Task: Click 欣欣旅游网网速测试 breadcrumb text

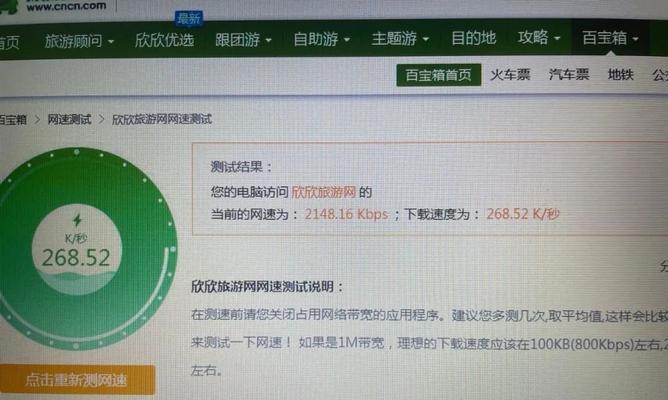Action: [x=162, y=119]
